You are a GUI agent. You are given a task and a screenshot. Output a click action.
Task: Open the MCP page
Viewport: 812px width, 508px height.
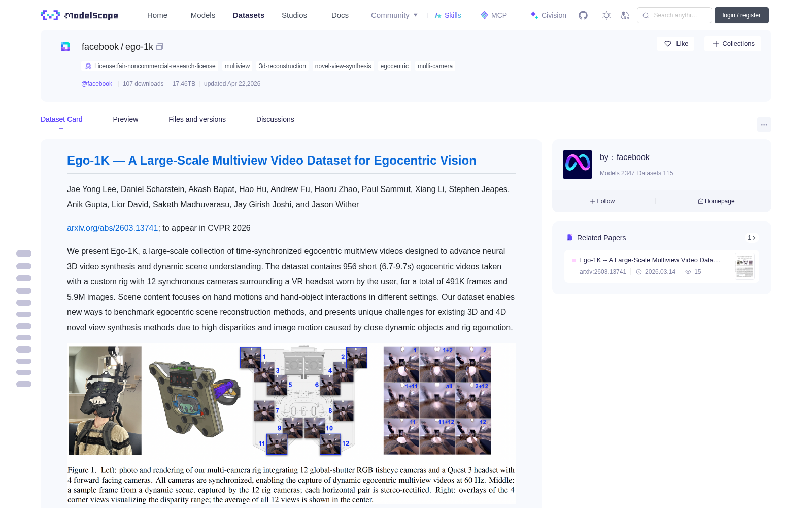[494, 15]
